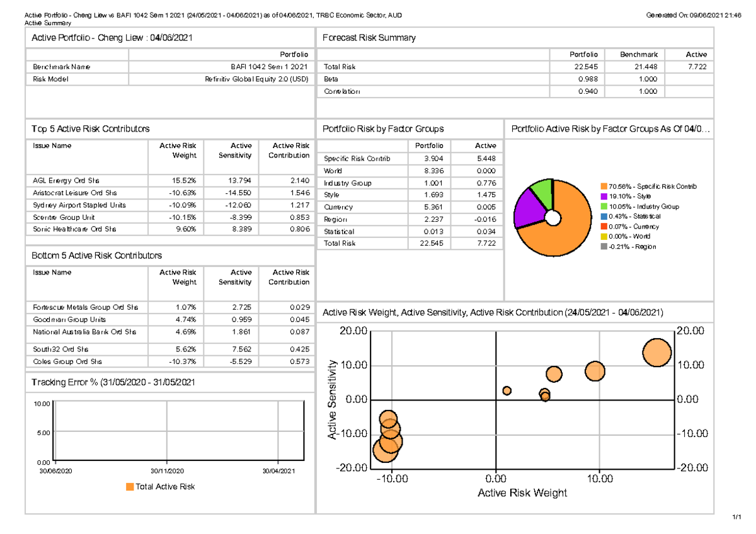Click portfolio Total Risk value 22.545 in Forecast summary

(587, 67)
